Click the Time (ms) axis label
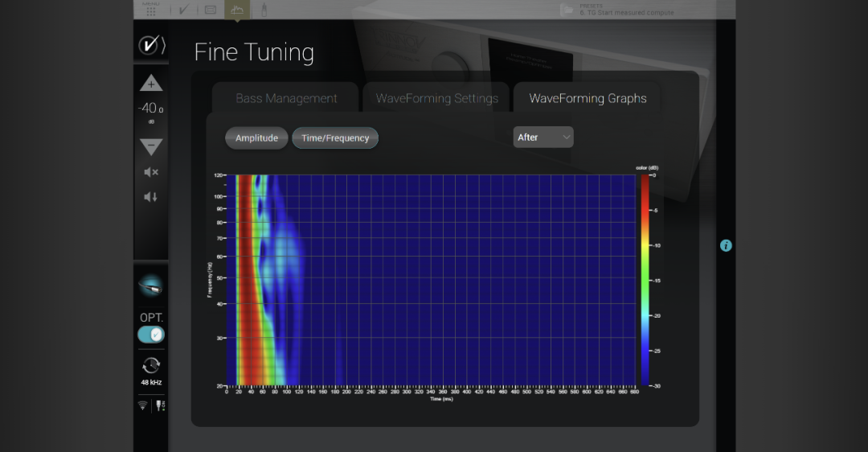 pos(441,399)
